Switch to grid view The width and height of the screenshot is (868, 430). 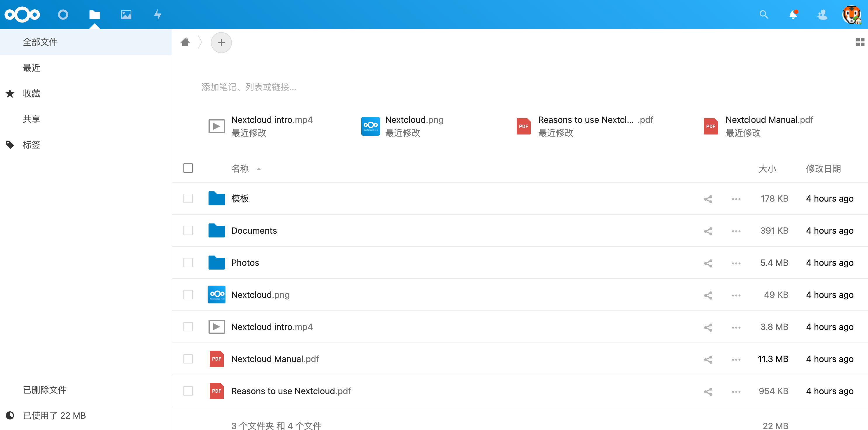(860, 42)
